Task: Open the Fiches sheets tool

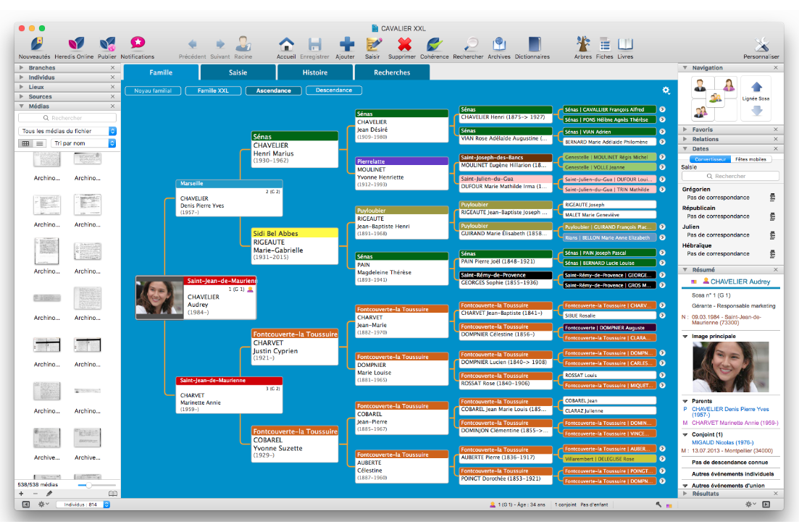Action: pos(605,48)
